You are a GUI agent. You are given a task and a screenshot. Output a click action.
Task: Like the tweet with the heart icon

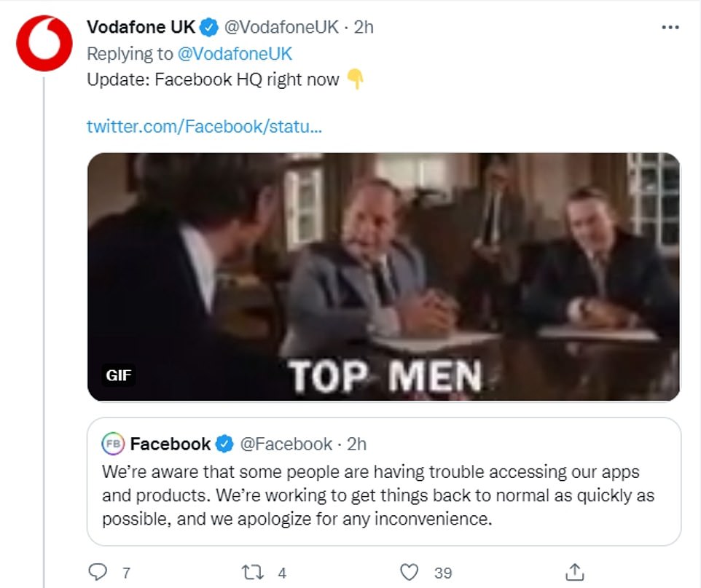tap(412, 573)
